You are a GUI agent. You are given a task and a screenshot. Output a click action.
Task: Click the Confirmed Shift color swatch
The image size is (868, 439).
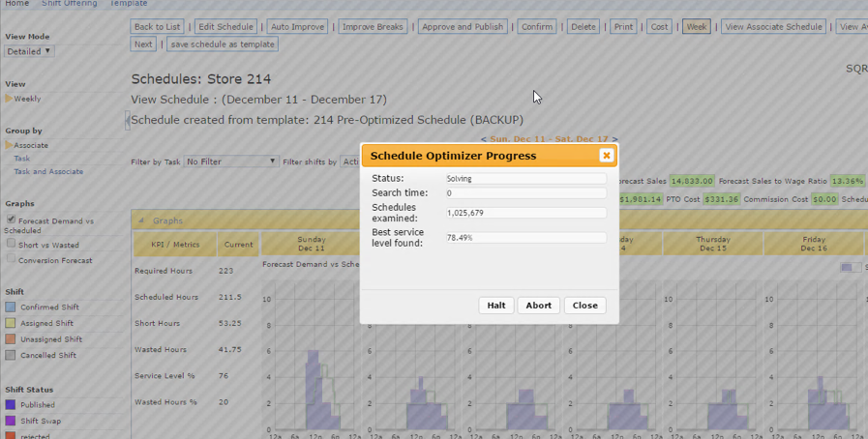pyautogui.click(x=10, y=307)
